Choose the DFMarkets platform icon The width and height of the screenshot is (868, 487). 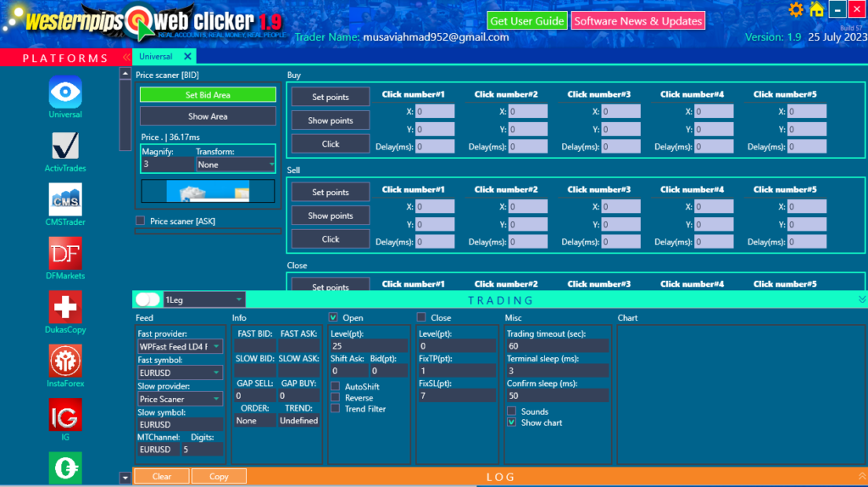coord(65,253)
